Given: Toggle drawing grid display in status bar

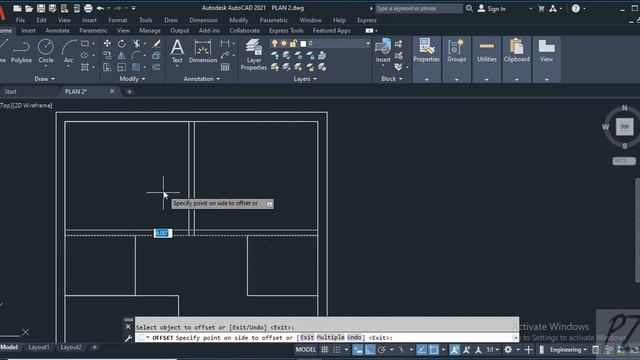Looking at the screenshot, I should pos(325,350).
